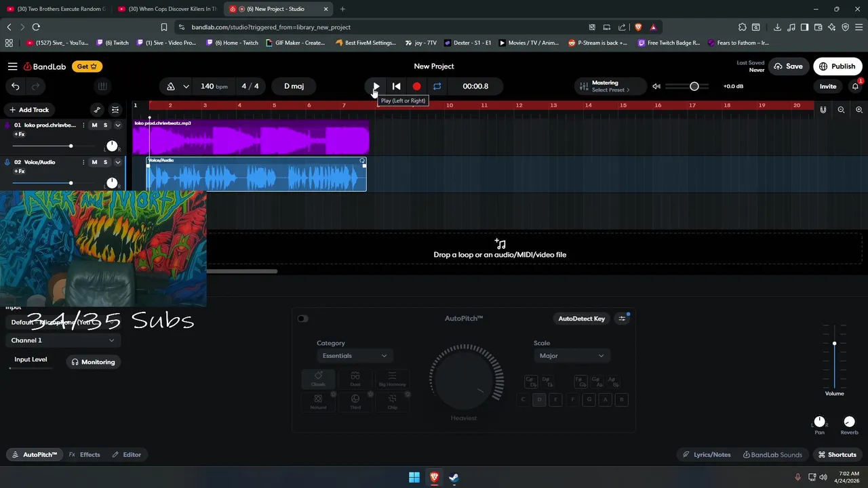The image size is (868, 488).
Task: Undo the last action in studio
Action: click(15, 86)
